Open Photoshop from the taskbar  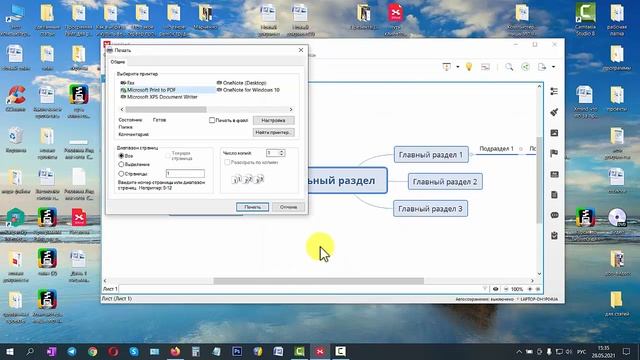click(x=237, y=351)
